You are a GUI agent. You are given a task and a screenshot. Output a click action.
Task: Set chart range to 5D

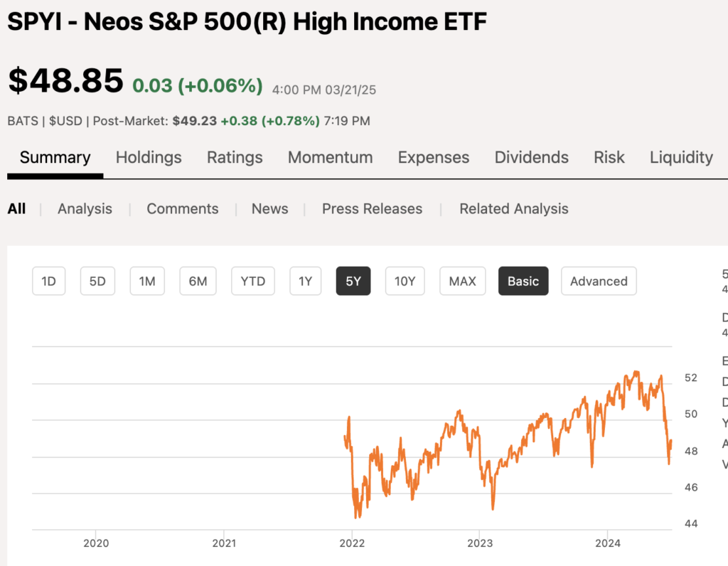point(97,281)
